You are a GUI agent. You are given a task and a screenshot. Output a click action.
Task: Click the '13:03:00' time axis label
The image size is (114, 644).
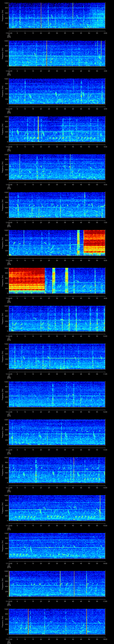click(x=9, y=109)
